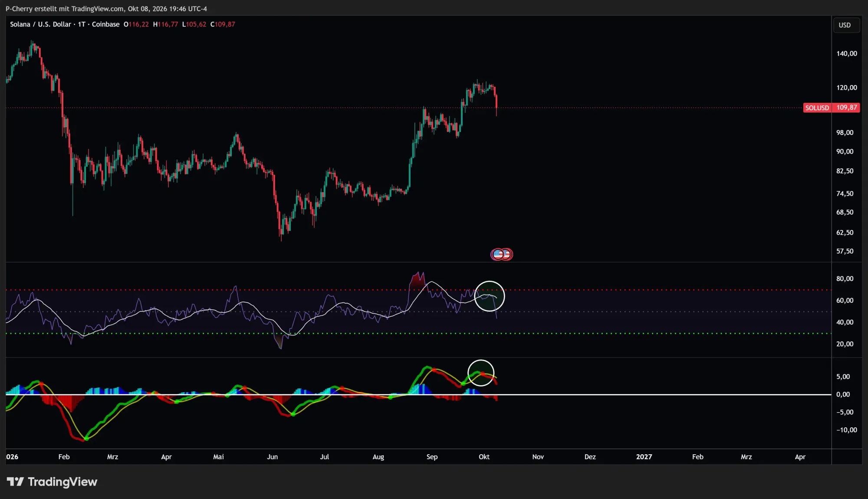Click the Okt label on time axis
The image size is (868, 499).
tap(484, 457)
